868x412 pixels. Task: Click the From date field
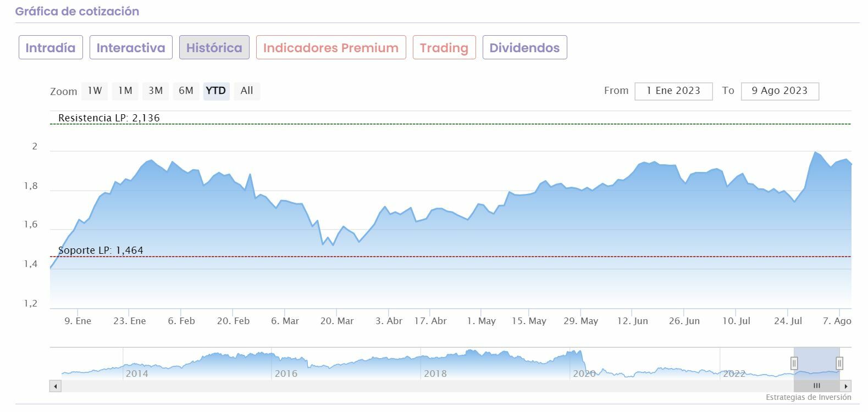(x=673, y=91)
